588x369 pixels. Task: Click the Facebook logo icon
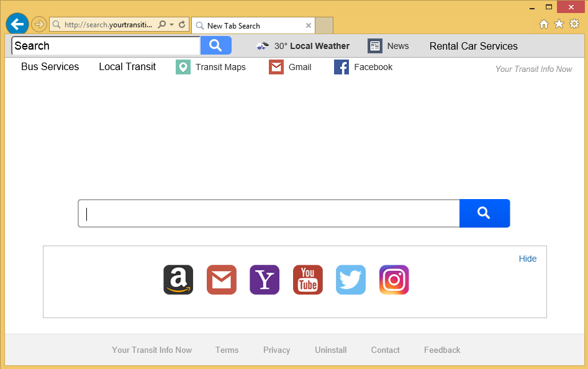point(341,67)
